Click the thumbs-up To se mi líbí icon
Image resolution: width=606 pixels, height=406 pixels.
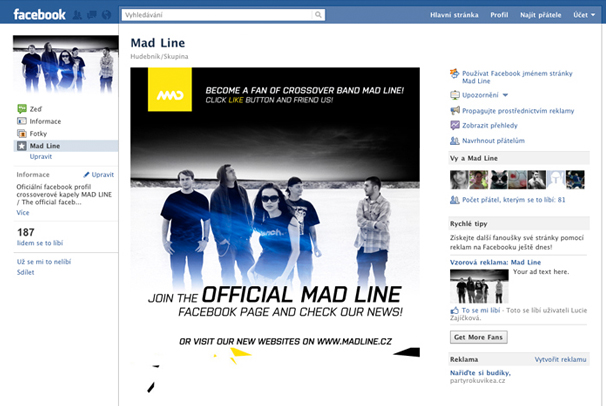coord(454,310)
